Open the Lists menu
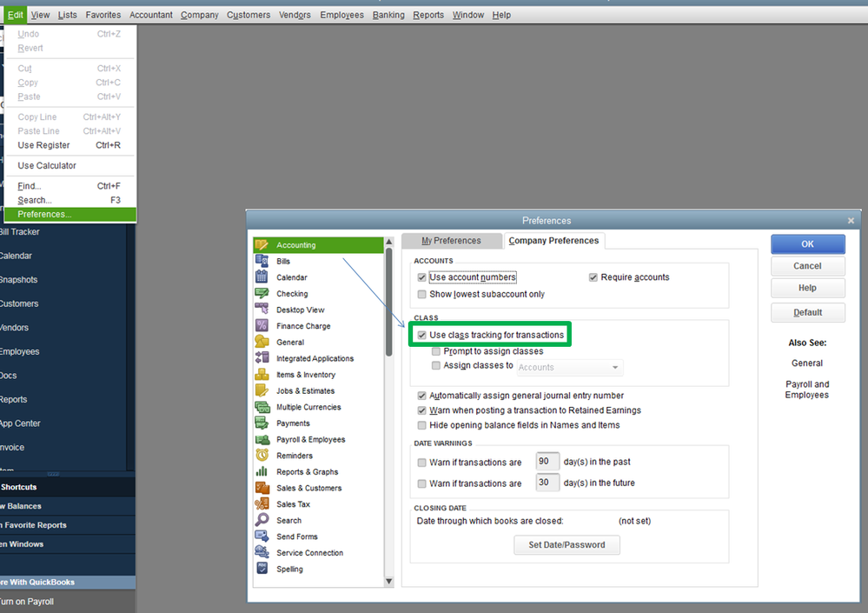Screen dimensions: 868x613 68,15
